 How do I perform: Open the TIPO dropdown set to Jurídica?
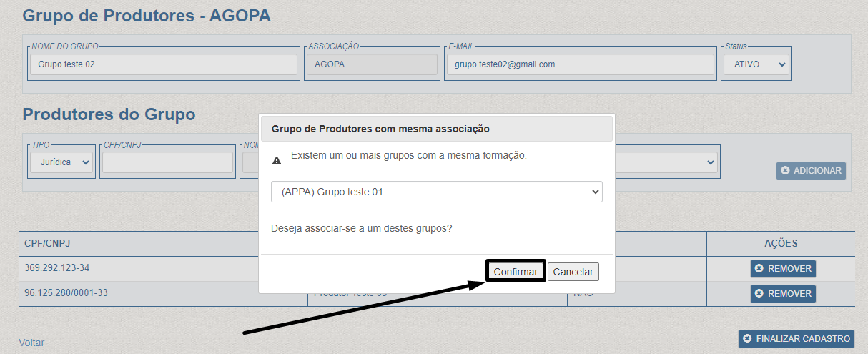click(61, 162)
